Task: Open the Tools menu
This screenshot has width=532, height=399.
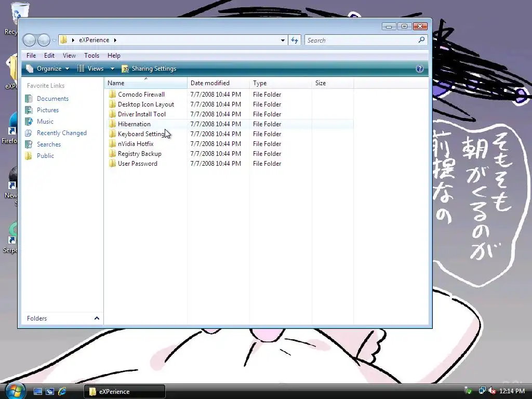Action: click(x=91, y=55)
